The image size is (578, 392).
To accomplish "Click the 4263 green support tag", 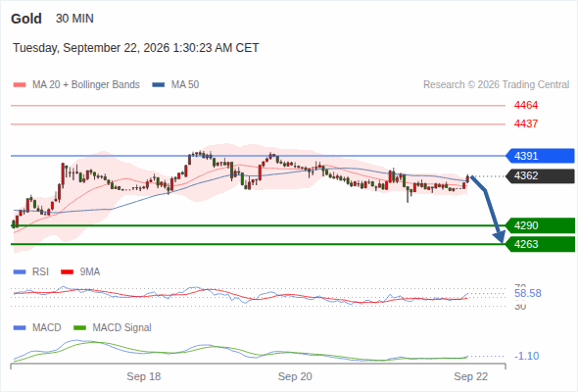I will 540,244.
